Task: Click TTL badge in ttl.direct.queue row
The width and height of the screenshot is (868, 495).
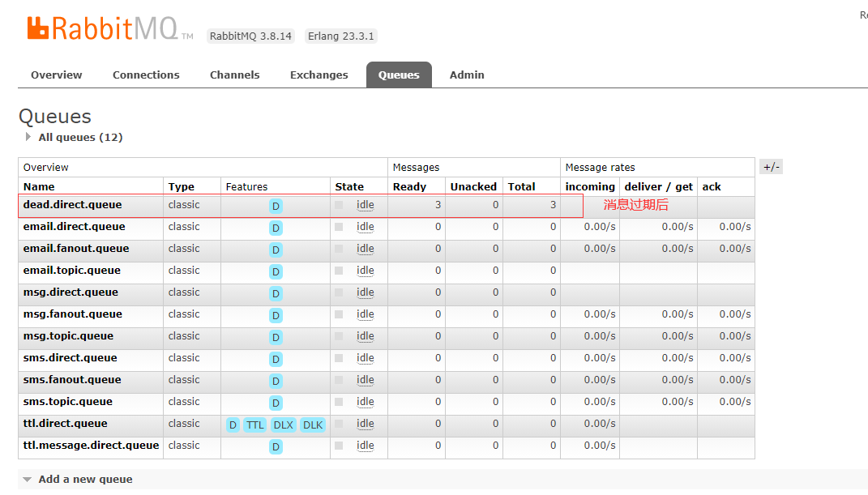Action: pos(255,425)
